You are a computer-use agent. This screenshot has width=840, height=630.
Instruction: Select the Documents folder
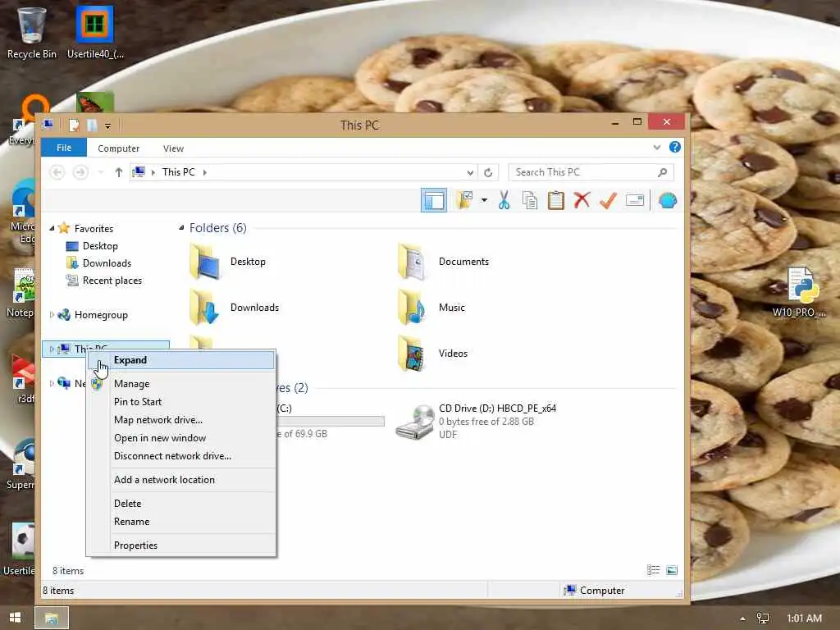coord(443,262)
